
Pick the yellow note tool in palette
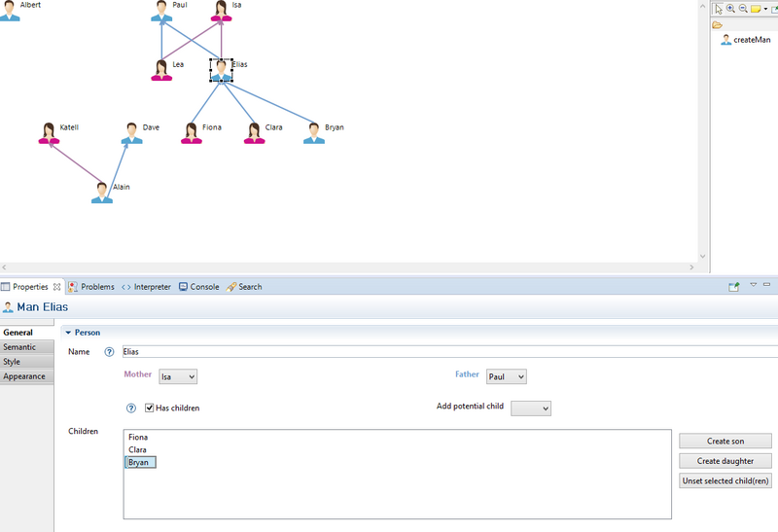[x=756, y=9]
